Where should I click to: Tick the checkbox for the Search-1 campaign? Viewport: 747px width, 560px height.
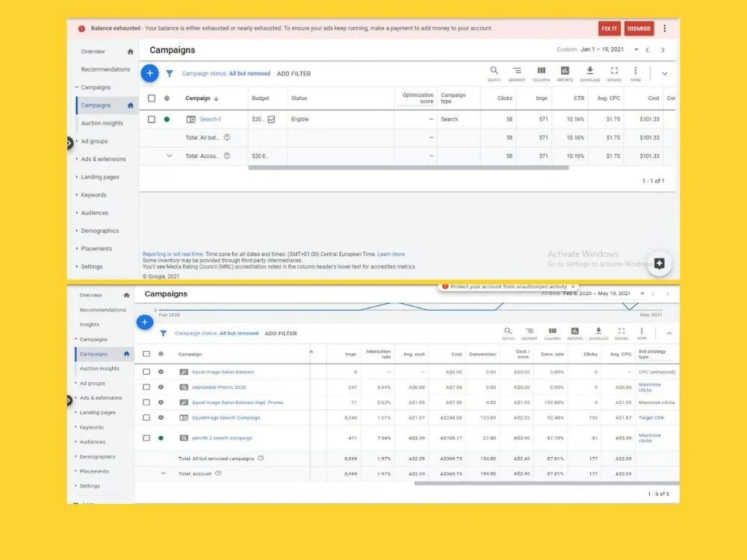coord(152,119)
